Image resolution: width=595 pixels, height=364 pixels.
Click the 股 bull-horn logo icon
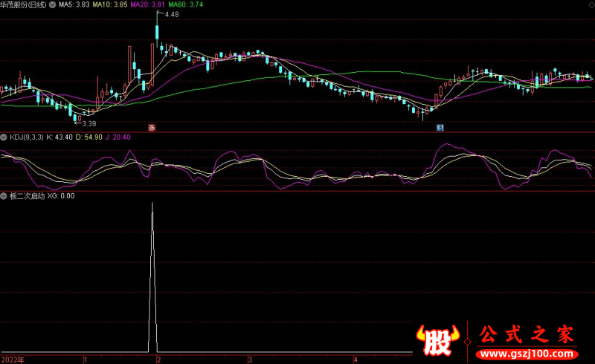pyautogui.click(x=437, y=340)
